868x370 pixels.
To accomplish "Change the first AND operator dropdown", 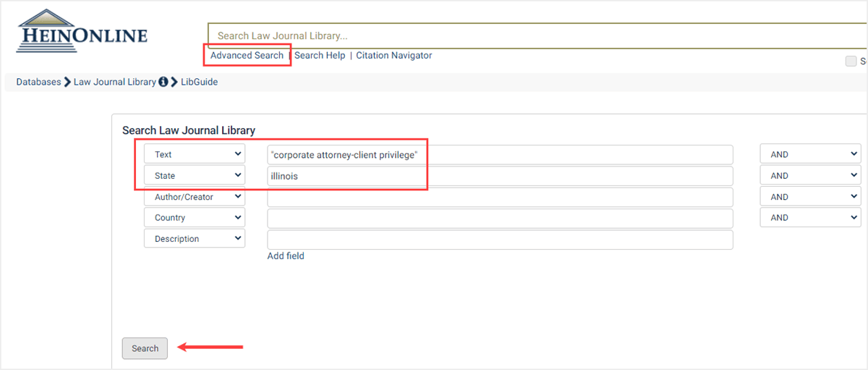I will pos(809,154).
